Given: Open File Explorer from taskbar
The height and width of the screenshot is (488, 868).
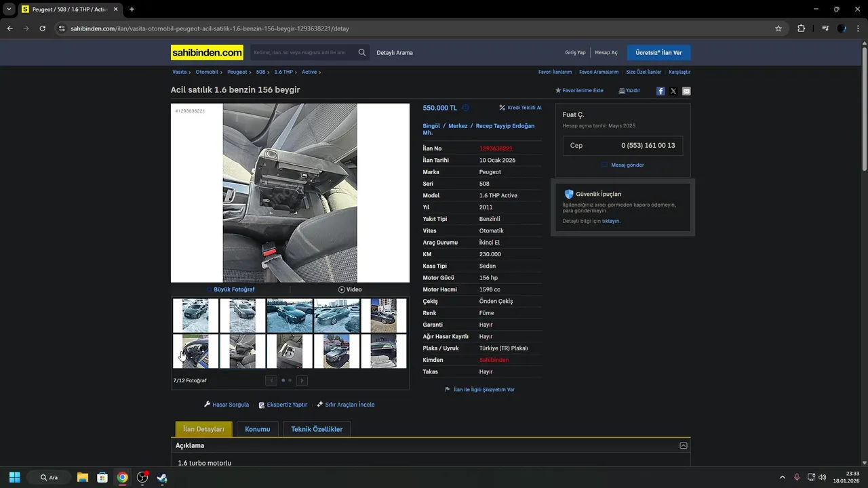Looking at the screenshot, I should [82, 477].
